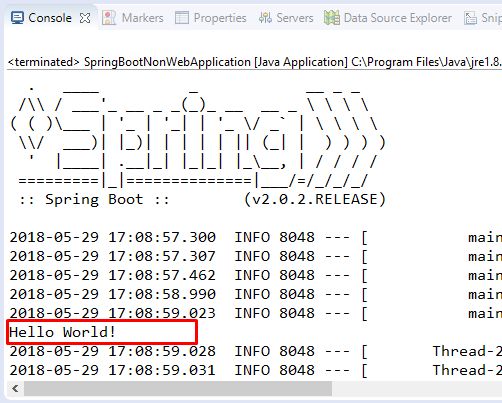Close the Console view with X icon
Viewport: 502px width, 403px height.
coord(85,18)
